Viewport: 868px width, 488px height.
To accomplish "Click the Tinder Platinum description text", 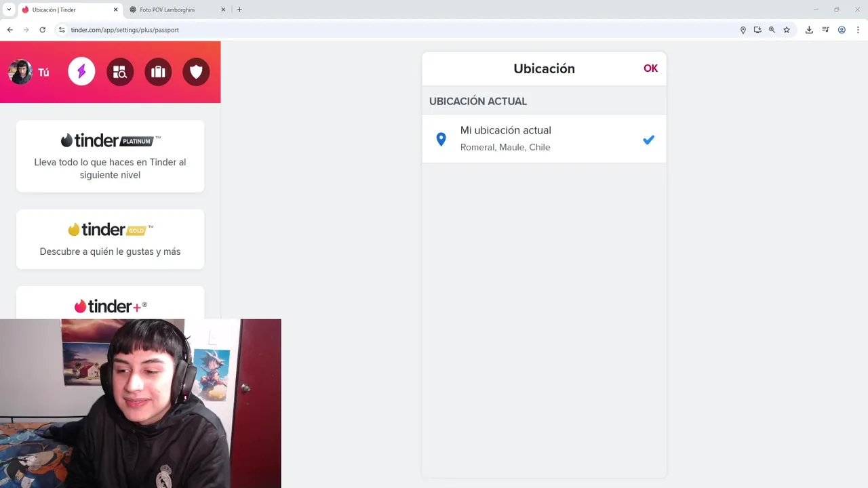I will click(x=110, y=168).
